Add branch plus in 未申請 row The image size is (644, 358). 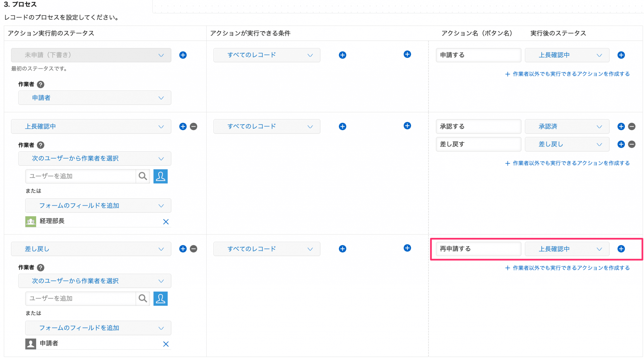[407, 54]
